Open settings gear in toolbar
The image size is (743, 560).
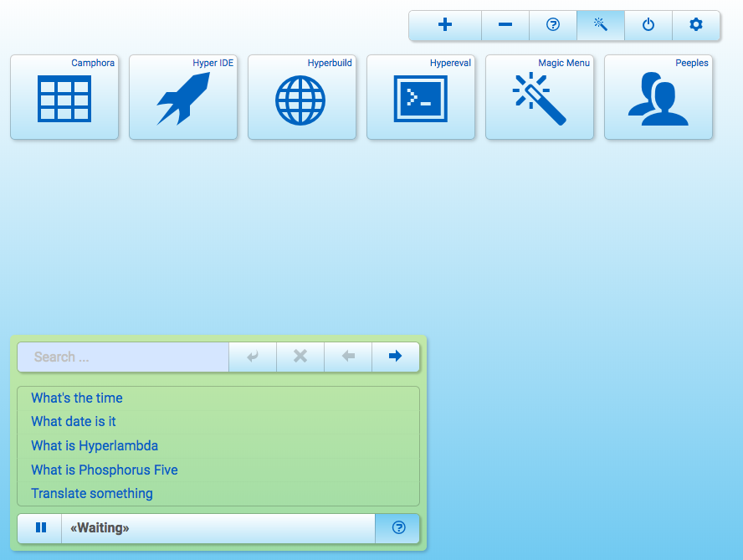[696, 25]
